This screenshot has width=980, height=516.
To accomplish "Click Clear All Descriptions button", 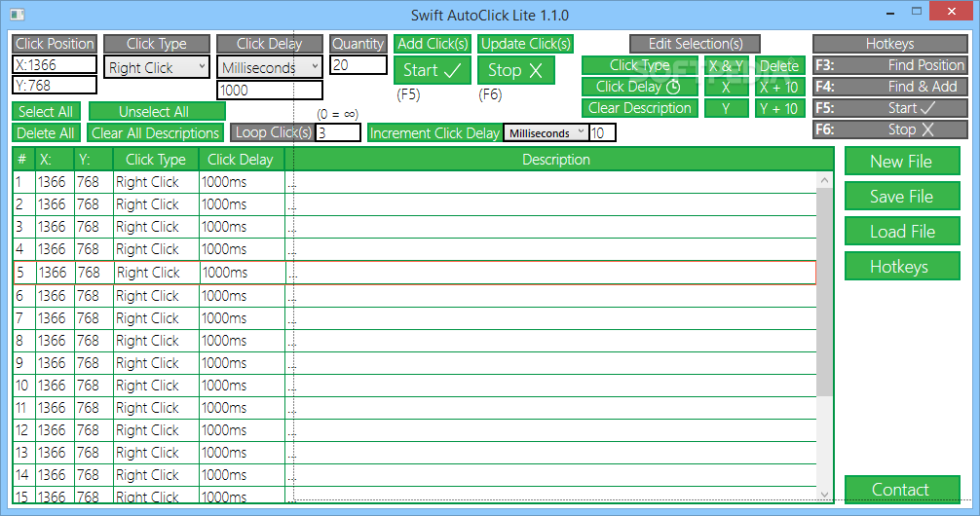I will [156, 133].
